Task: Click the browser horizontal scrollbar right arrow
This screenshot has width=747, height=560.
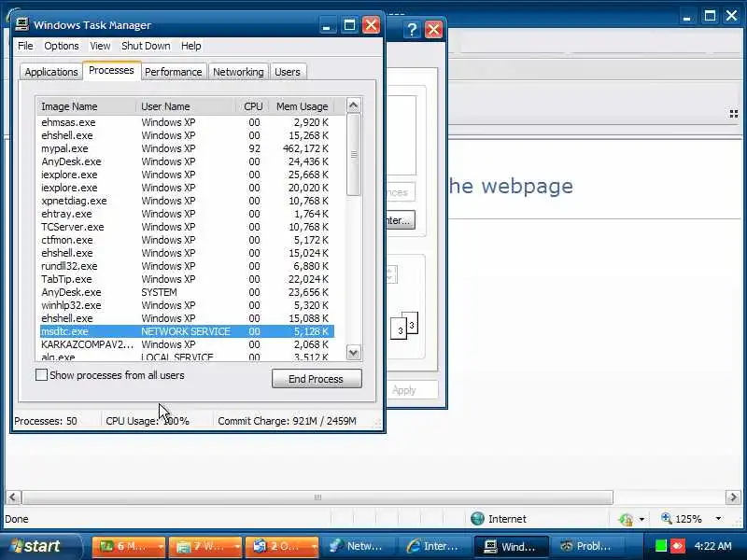Action: (733, 497)
